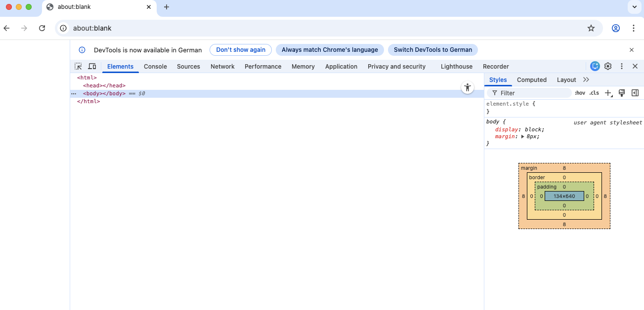Screen dimensions: 644x310
Task: Click the top margin value 8 in box model
Action: tap(564, 168)
